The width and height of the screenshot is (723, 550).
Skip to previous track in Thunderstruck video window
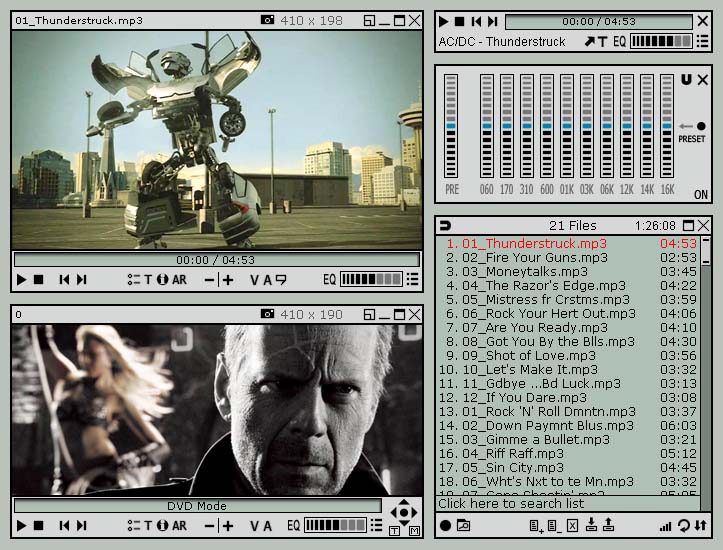64,279
